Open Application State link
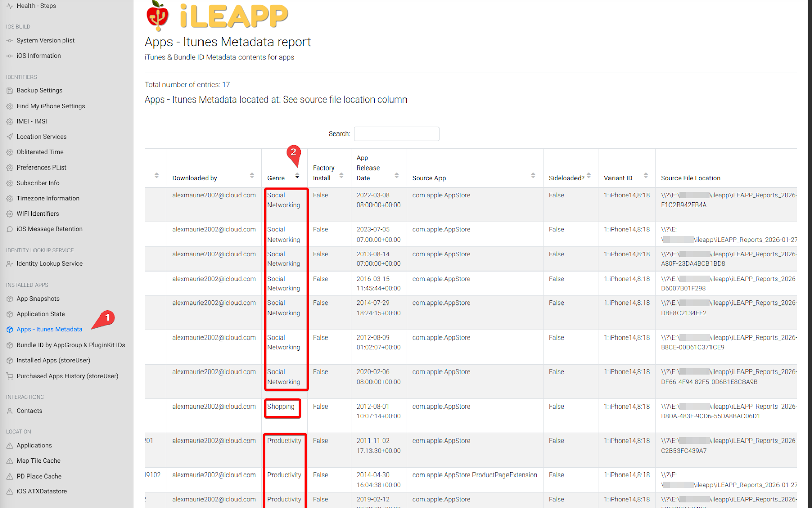This screenshot has height=508, width=812. 41,314
